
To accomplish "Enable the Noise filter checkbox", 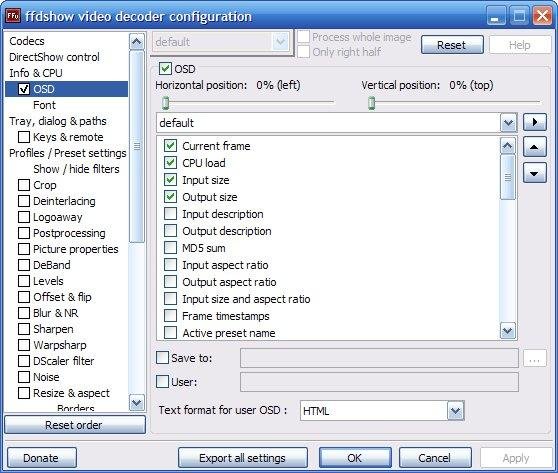I will pos(24,377).
